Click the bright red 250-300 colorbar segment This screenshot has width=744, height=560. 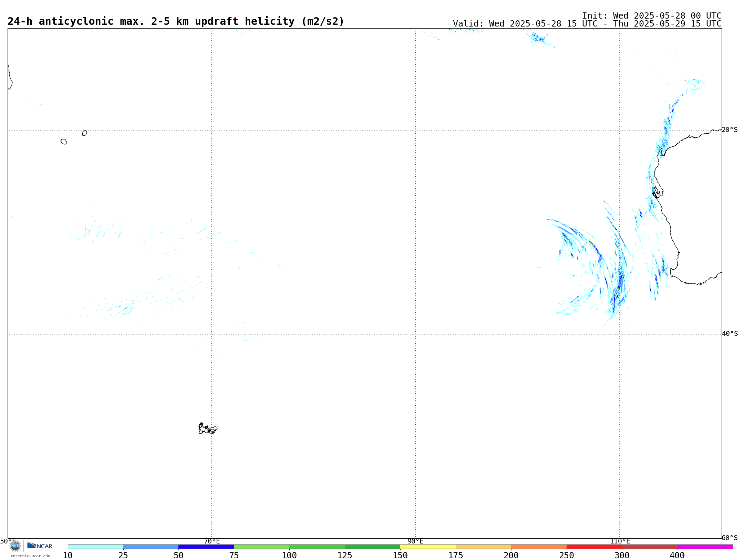tap(595, 547)
